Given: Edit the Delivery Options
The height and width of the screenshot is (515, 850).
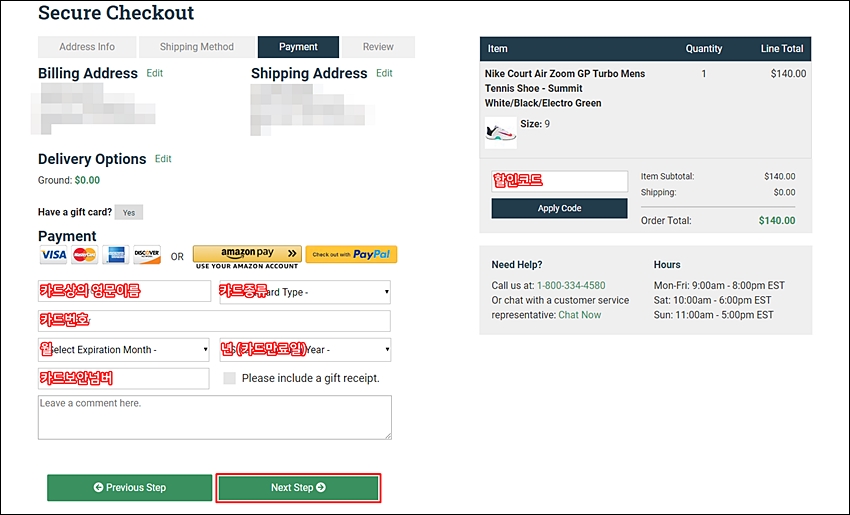Looking at the screenshot, I should 163,159.
